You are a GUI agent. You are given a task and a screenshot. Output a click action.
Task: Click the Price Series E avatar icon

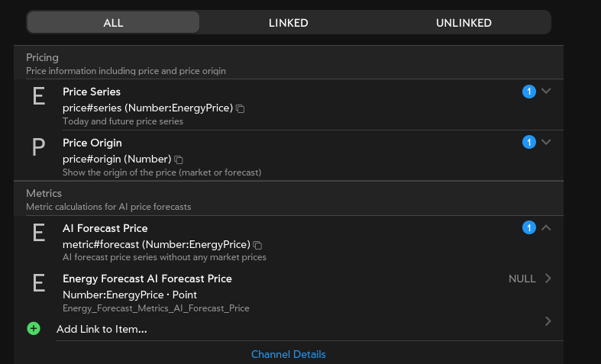(x=38, y=96)
